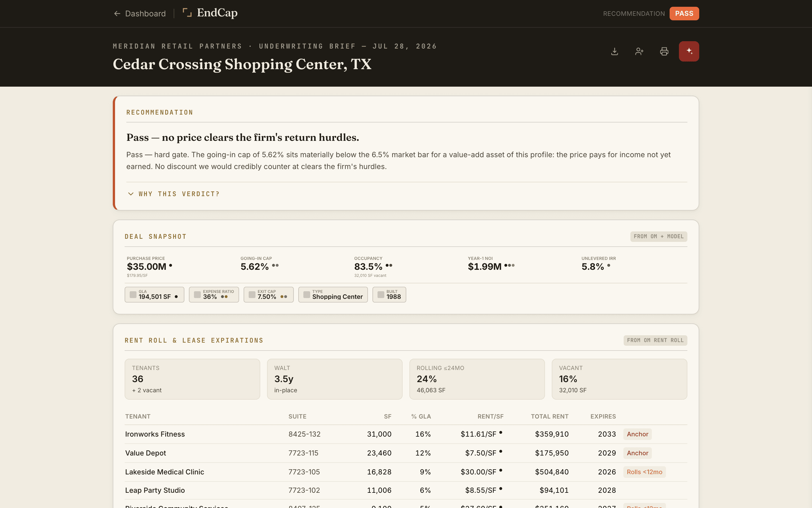Click the square icon on the Type chip

pos(307,295)
